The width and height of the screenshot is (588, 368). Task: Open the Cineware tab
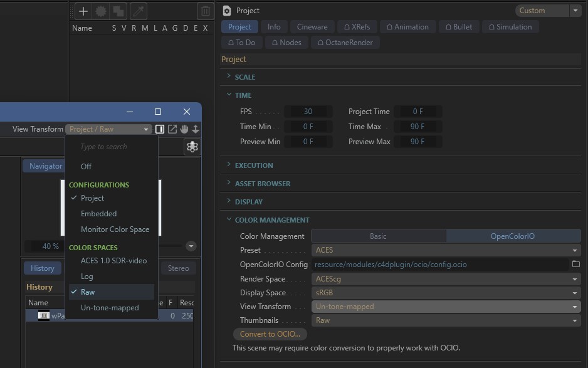point(312,27)
